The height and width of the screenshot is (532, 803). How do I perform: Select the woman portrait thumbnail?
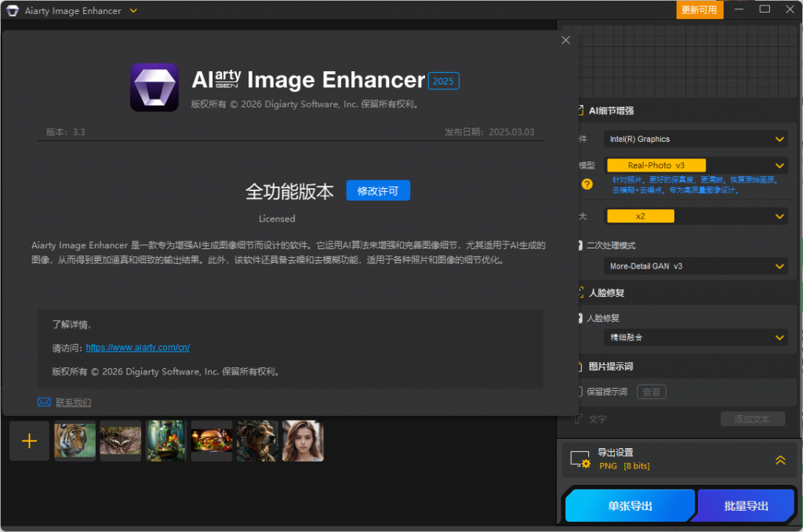click(x=303, y=440)
